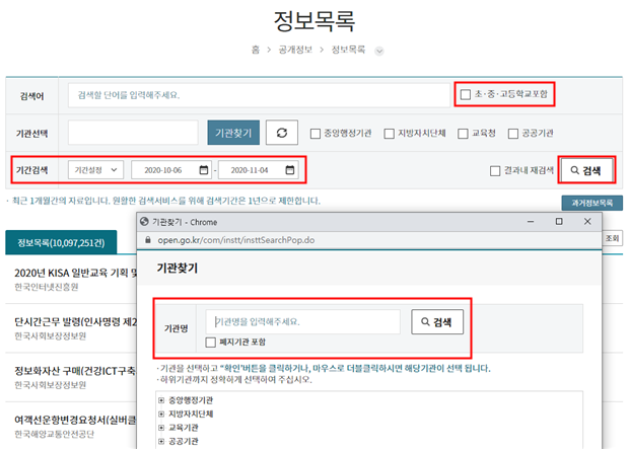Click the 과거정보목록 button

pyautogui.click(x=592, y=203)
